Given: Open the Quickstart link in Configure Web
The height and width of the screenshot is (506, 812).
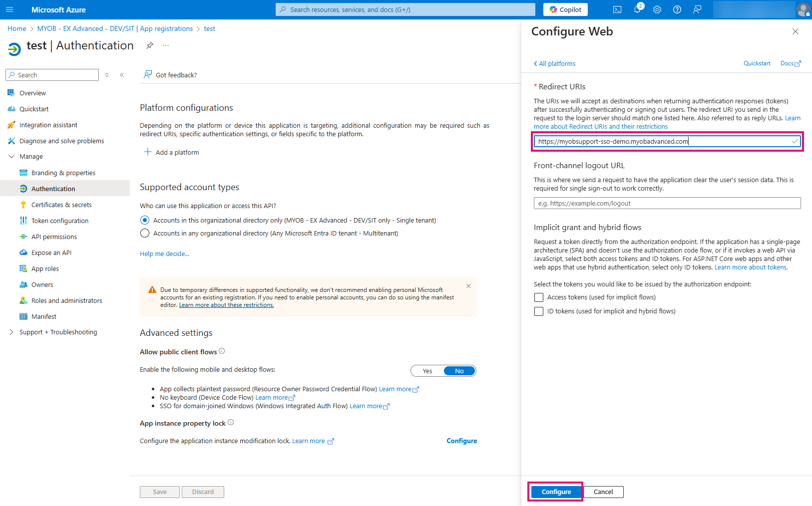Looking at the screenshot, I should pos(757,63).
